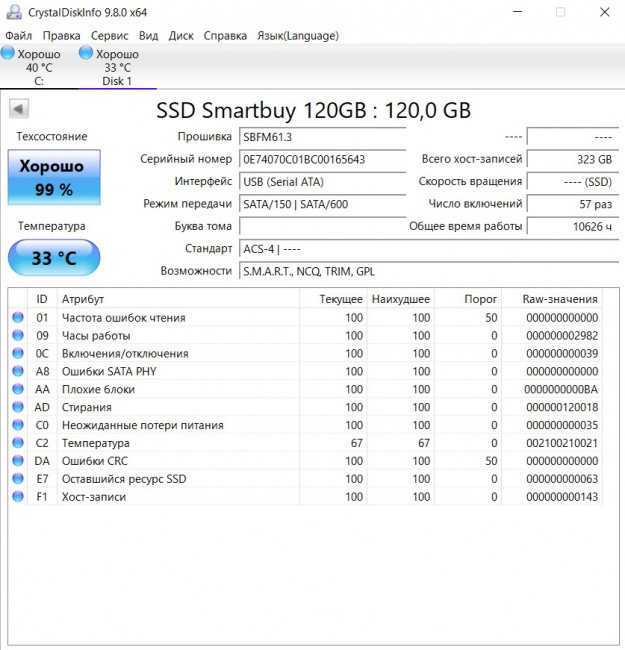Open the Сервис menu

(x=109, y=36)
